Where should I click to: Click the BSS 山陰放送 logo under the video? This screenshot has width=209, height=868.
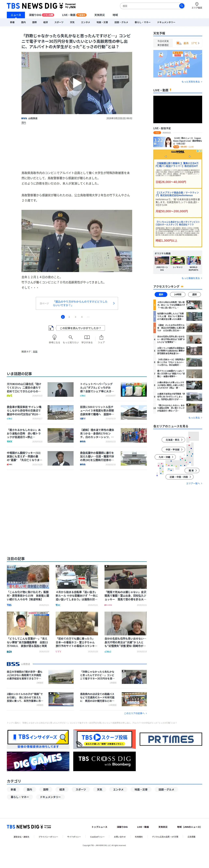coord(29,118)
